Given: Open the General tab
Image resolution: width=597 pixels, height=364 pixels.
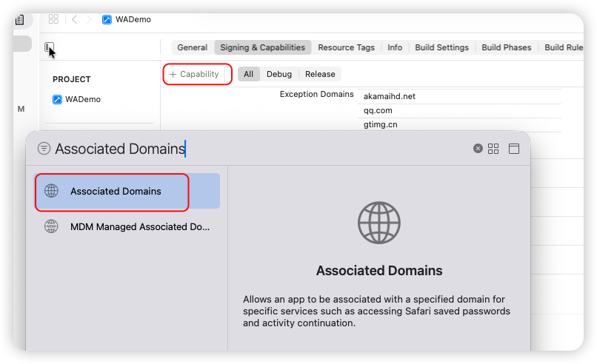Looking at the screenshot, I should 193,47.
